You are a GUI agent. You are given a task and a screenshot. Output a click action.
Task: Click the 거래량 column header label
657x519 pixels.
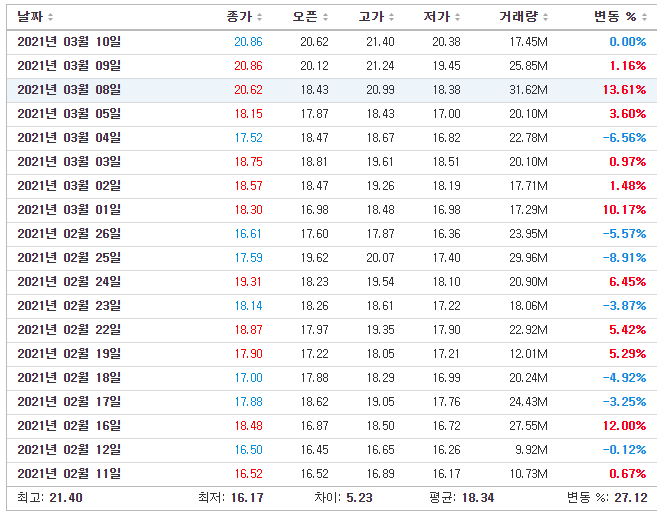519,17
